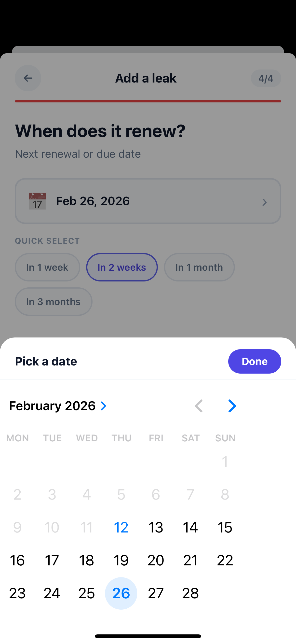Expand the February 2026 month-year picker
Viewport: 296px width, 644px height.
coord(58,406)
